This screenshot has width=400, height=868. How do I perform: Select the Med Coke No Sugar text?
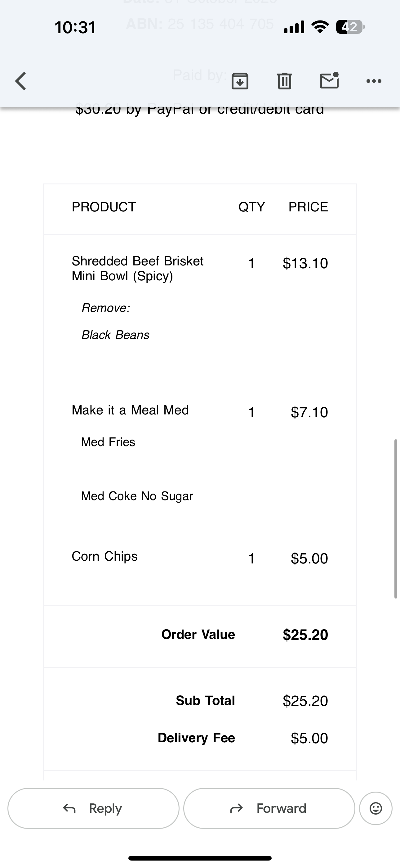[137, 496]
